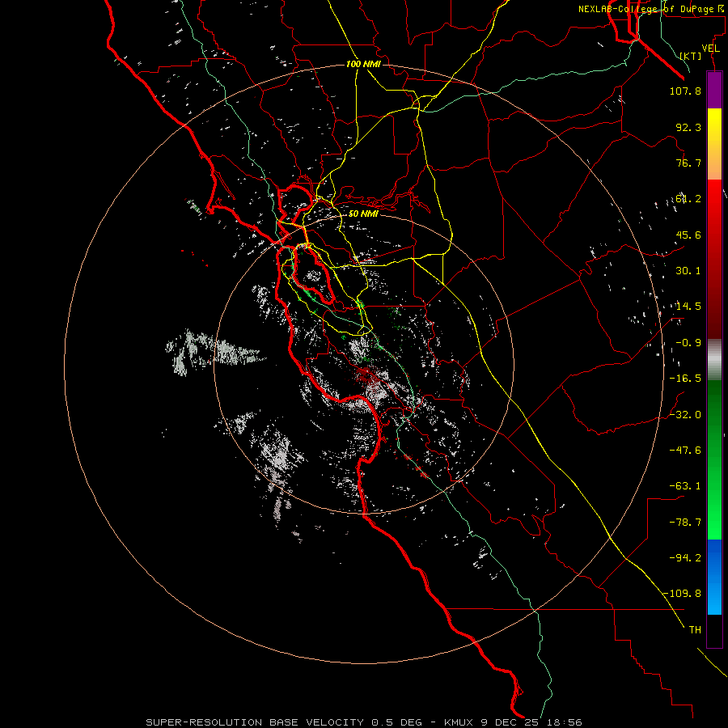This screenshot has height=728, width=728.
Task: Select the -16.5 scale value
Action: tap(685, 379)
